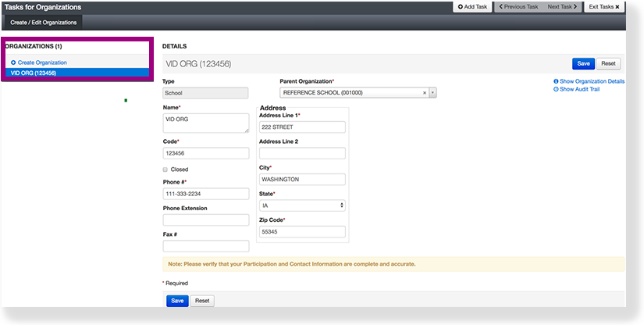The width and height of the screenshot is (644, 325).
Task: Toggle the Closed checkbox
Action: click(165, 169)
